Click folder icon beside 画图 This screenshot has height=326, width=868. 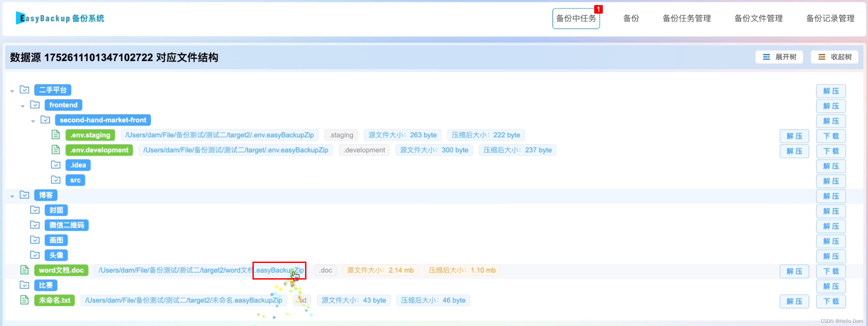pos(35,240)
